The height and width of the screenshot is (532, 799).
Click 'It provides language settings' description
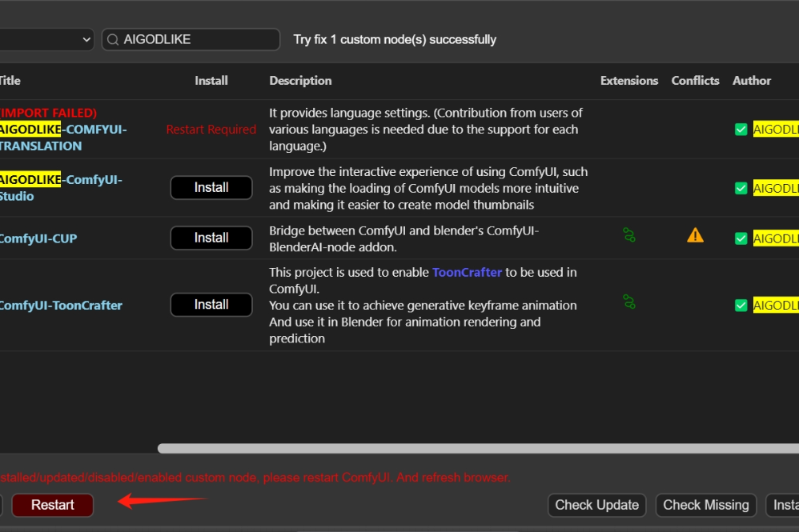tap(426, 130)
